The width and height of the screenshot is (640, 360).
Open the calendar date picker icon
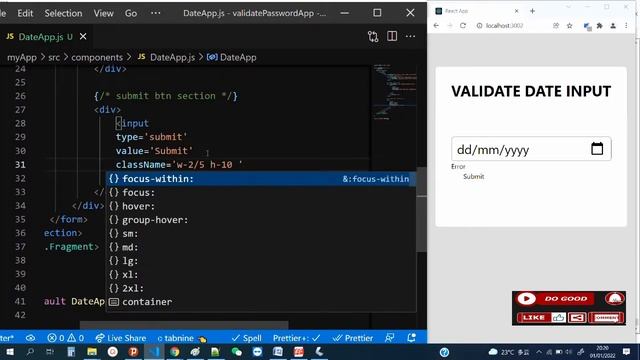pos(597,149)
